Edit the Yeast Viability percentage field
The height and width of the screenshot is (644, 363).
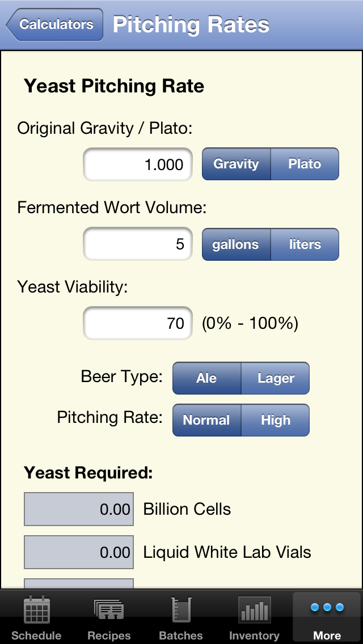click(x=137, y=323)
